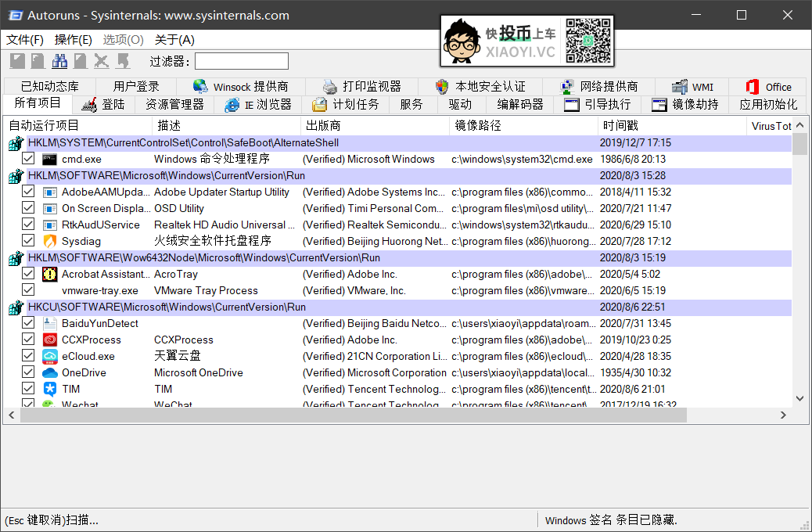Open the 镜像劫持 tab
The width and height of the screenshot is (812, 532).
[x=685, y=105]
